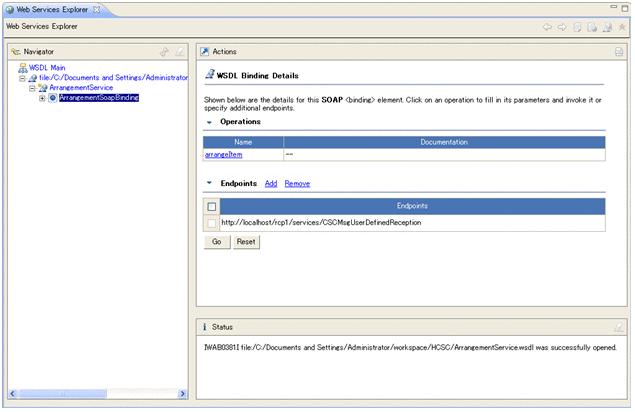Viewport: 635px width, 412px height.
Task: Tick the localhost endpoint checkbox
Action: click(x=211, y=222)
